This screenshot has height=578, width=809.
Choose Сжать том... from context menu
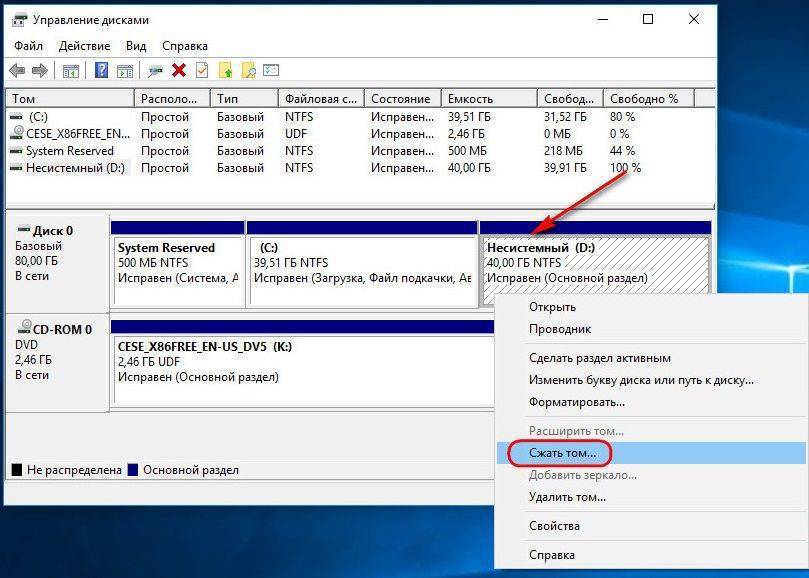(561, 453)
